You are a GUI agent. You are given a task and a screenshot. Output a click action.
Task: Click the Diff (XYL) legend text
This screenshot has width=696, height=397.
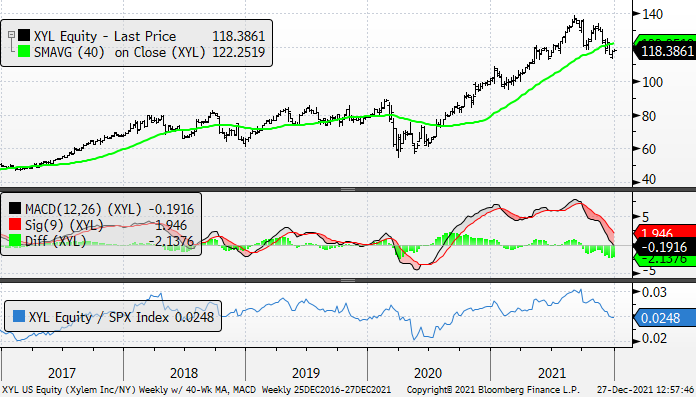coord(55,241)
